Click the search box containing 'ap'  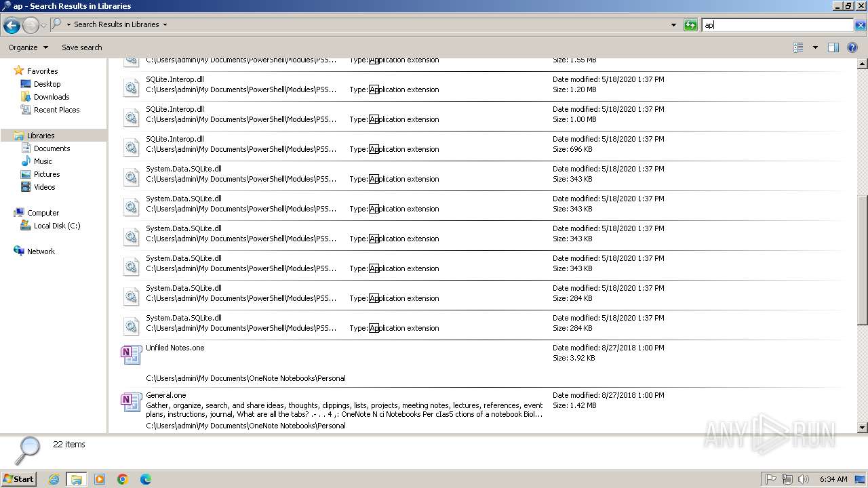(777, 25)
